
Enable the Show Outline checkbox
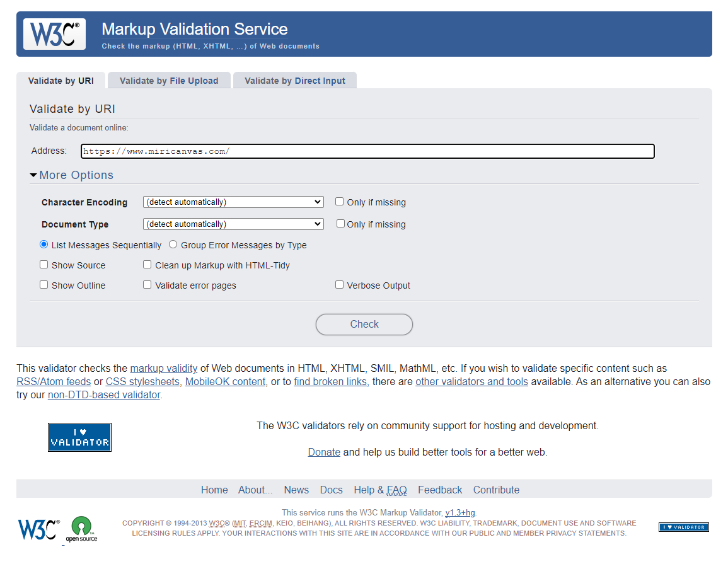[x=44, y=285]
